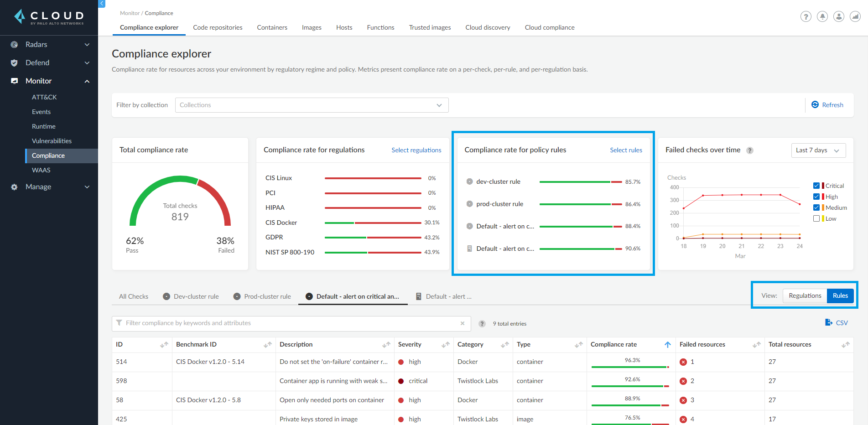Switch view to Rules

click(x=840, y=295)
